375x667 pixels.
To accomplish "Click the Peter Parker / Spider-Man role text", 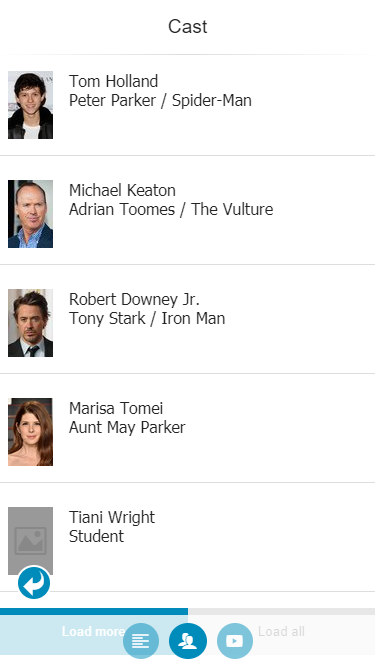I will pos(160,100).
